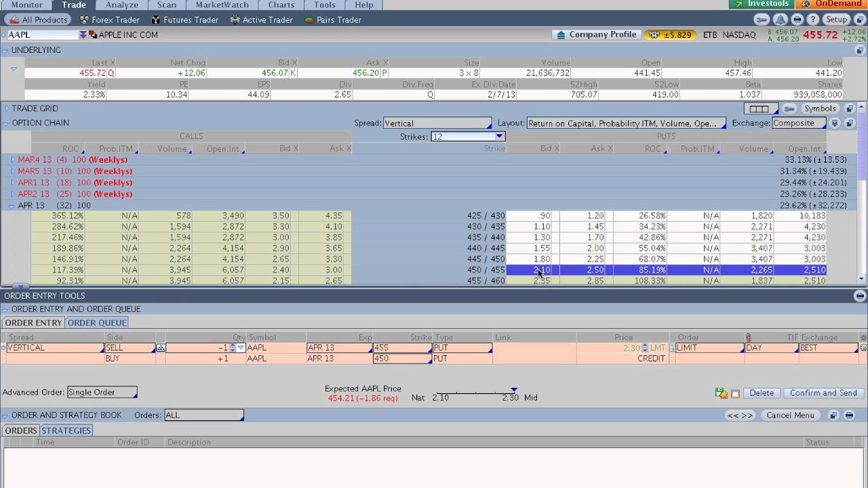
Task: Open the Spread Vertical dropdown
Action: [x=437, y=123]
